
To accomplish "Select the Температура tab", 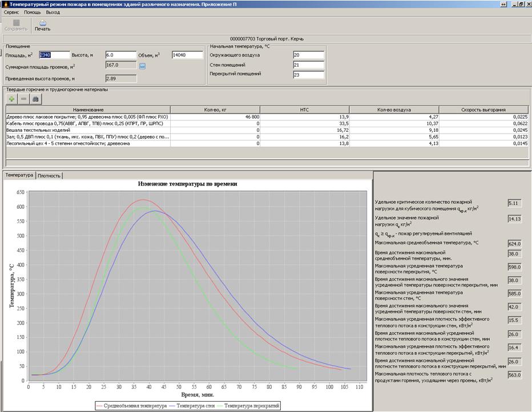I will [x=19, y=176].
